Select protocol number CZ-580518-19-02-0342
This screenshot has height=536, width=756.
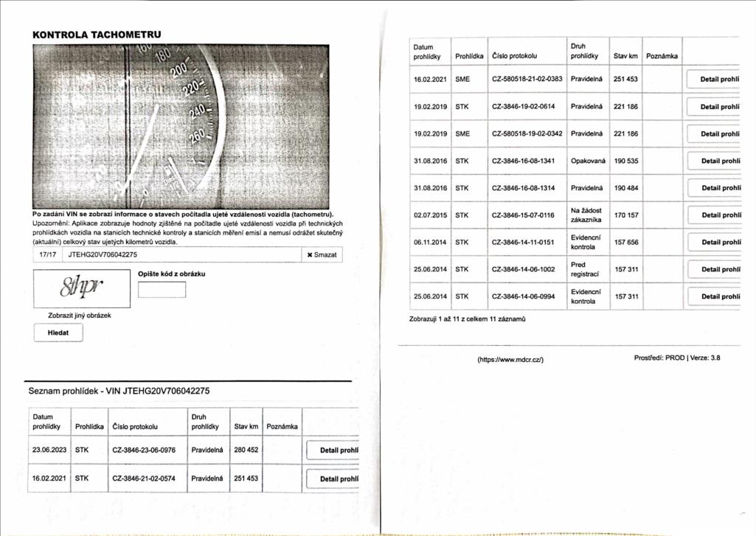[x=527, y=133]
